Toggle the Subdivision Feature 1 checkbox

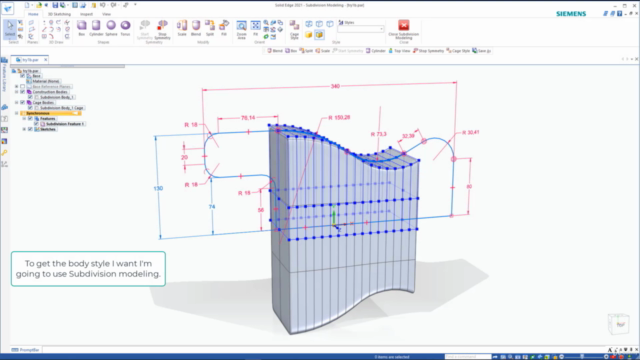tap(36, 124)
